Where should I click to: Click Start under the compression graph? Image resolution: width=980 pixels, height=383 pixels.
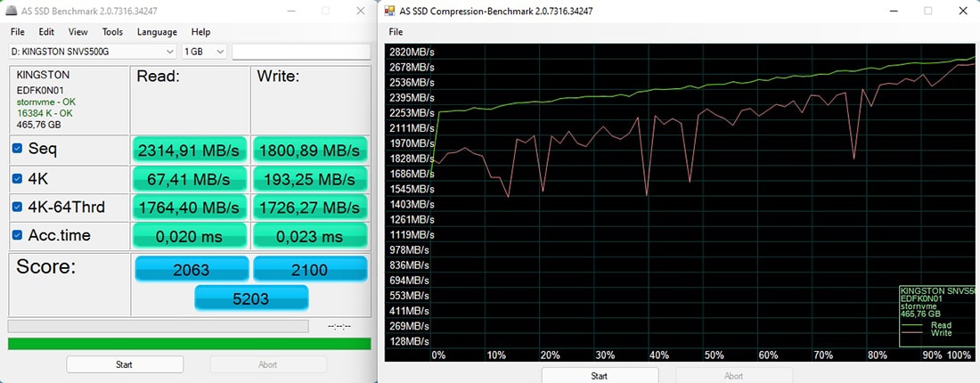tap(600, 375)
